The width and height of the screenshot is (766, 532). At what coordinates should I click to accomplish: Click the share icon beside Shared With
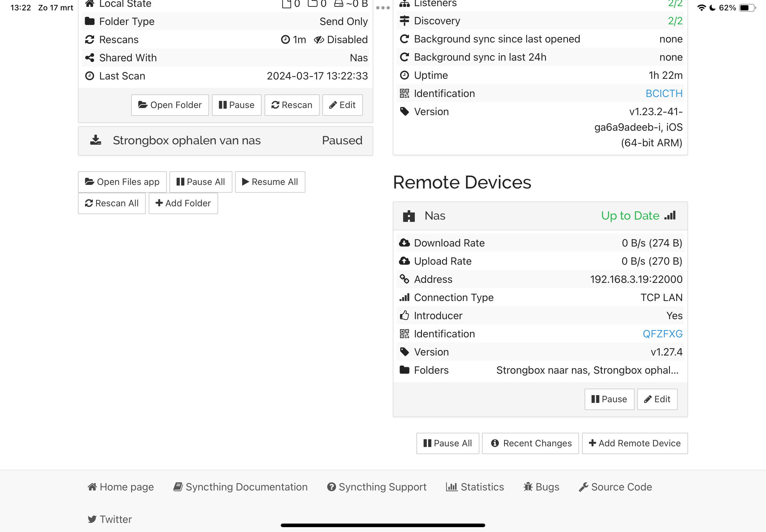pyautogui.click(x=90, y=58)
